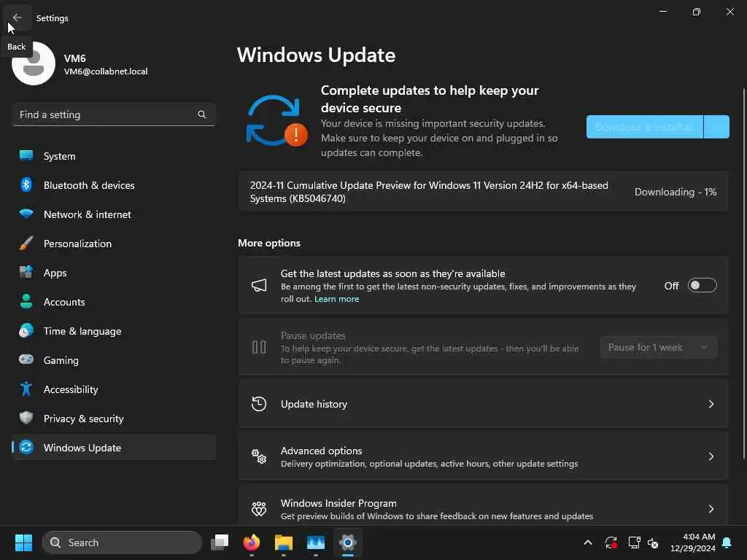
Task: Turn on Get the latest updates toggle
Action: (x=703, y=285)
